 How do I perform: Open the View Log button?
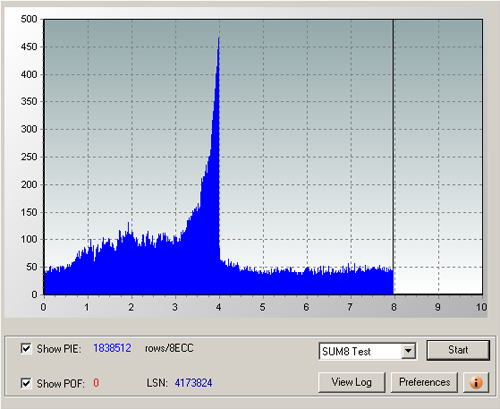(x=352, y=382)
